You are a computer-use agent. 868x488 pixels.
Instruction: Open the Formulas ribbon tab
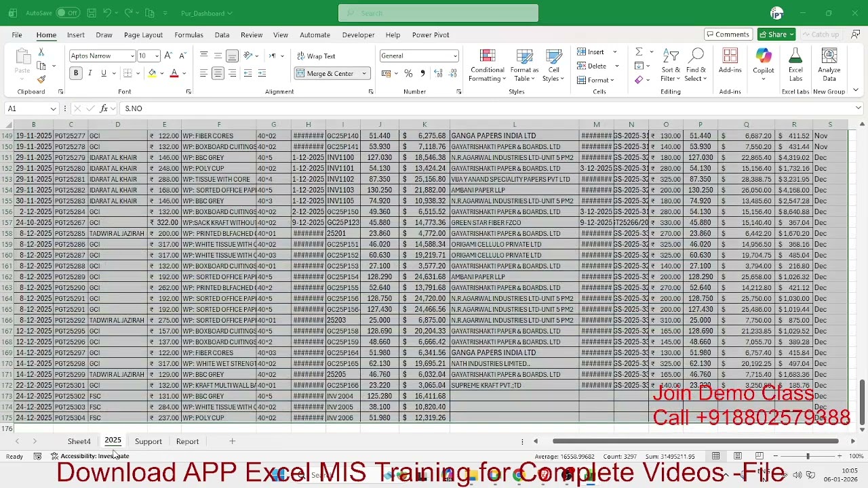(x=189, y=35)
